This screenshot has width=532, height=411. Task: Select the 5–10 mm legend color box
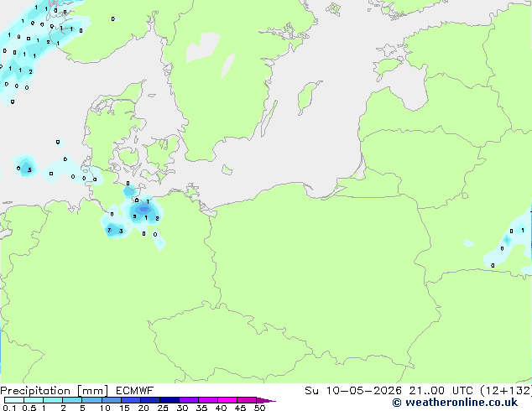[91, 400]
